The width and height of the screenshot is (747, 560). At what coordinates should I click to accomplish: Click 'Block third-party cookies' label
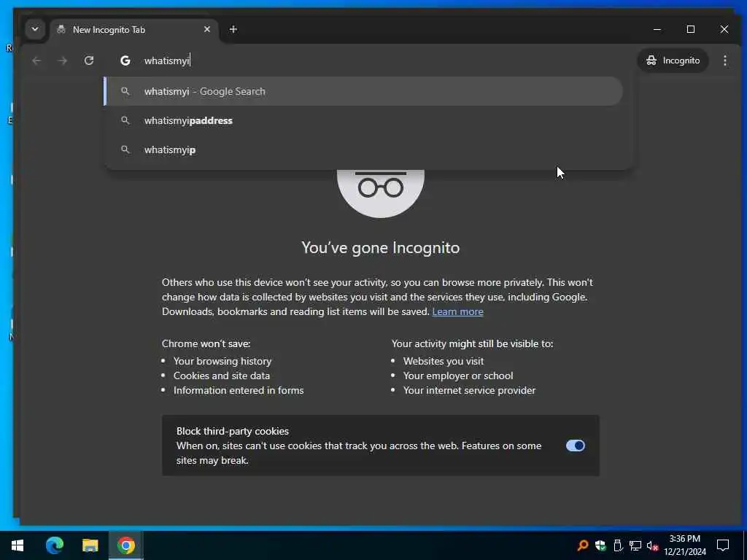[233, 431]
